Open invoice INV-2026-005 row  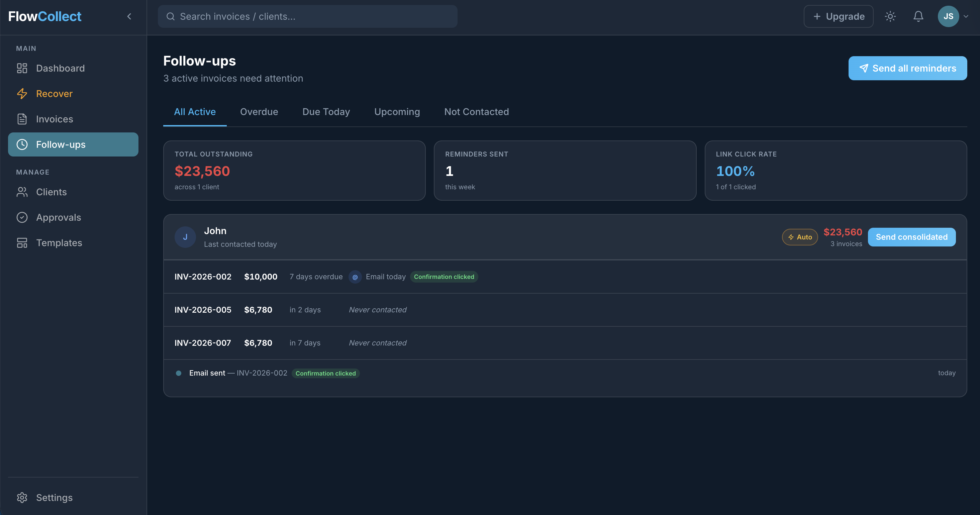click(x=565, y=310)
